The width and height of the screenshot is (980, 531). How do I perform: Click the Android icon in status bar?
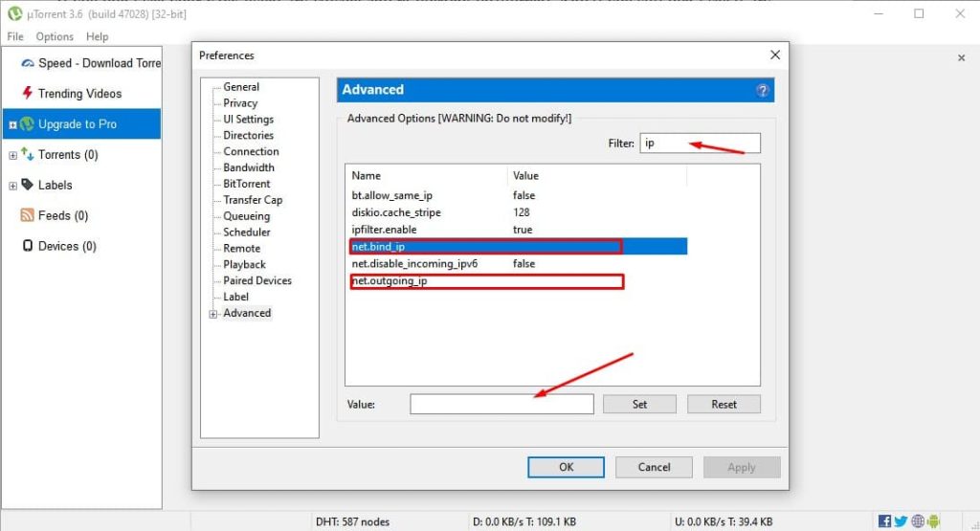point(933,521)
